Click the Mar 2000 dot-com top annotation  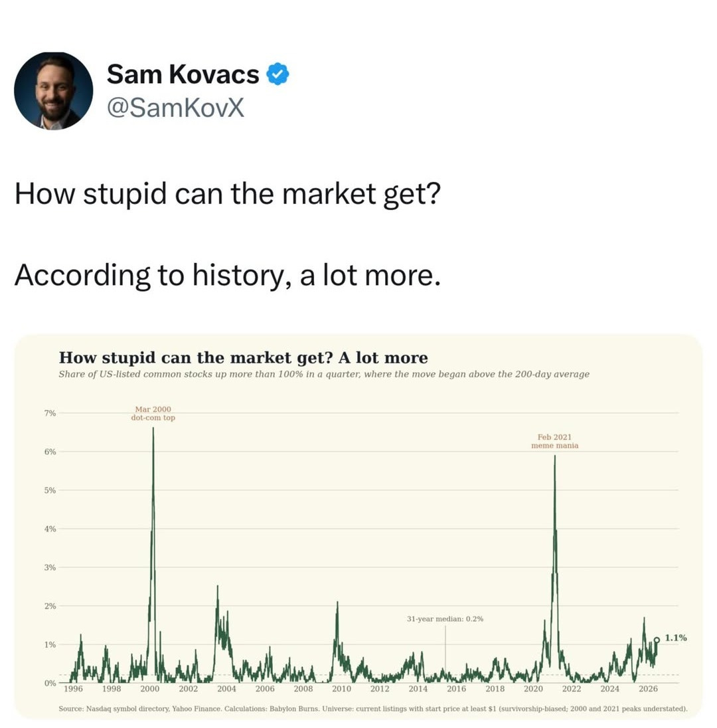coord(153,413)
